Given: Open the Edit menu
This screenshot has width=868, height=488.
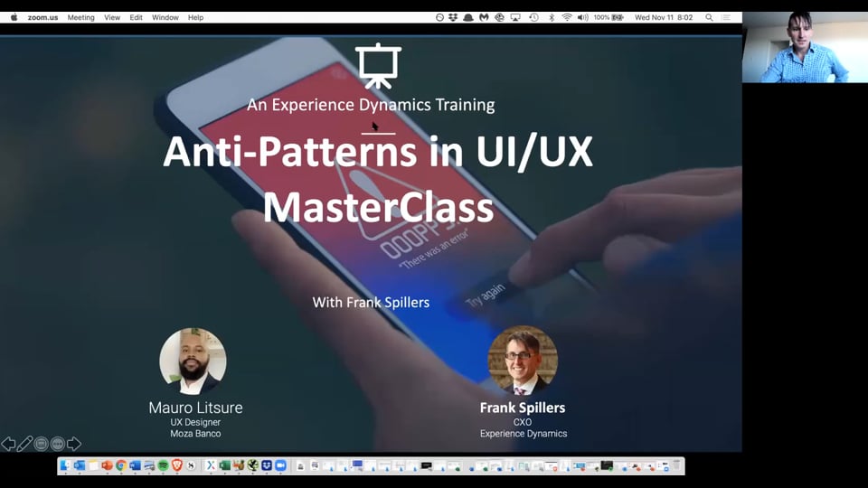Looking at the screenshot, I should (x=137, y=17).
